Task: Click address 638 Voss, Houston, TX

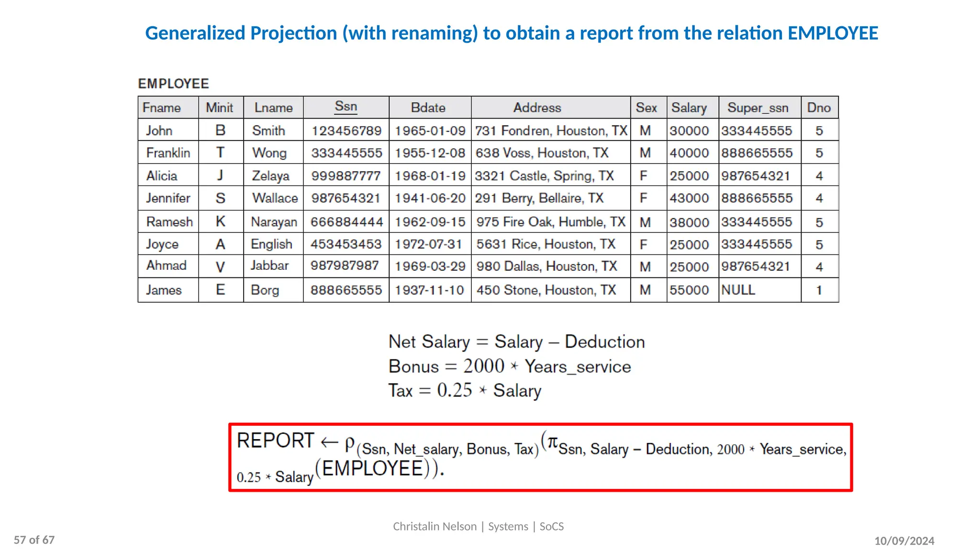Action: (x=542, y=153)
